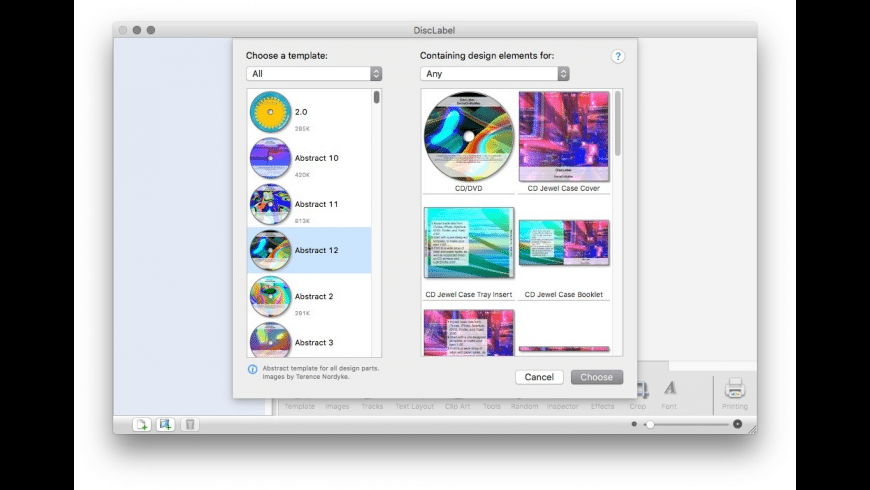Click the 'Abstract 10' template name

pyautogui.click(x=316, y=158)
